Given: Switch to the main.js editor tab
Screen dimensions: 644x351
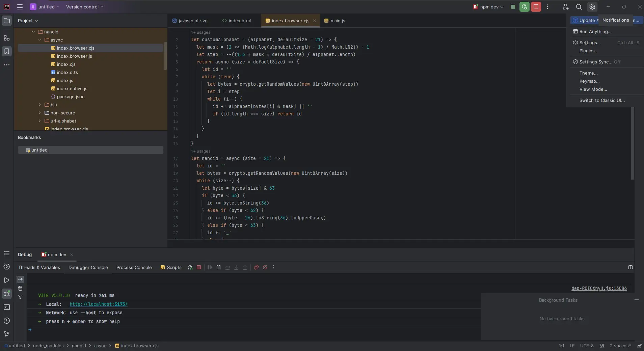Looking at the screenshot, I should (338, 21).
